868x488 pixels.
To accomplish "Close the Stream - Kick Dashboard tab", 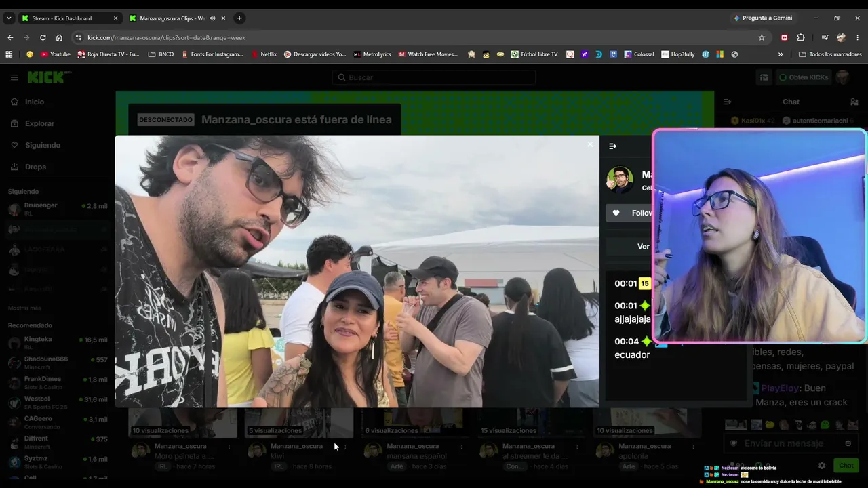I will coord(115,18).
